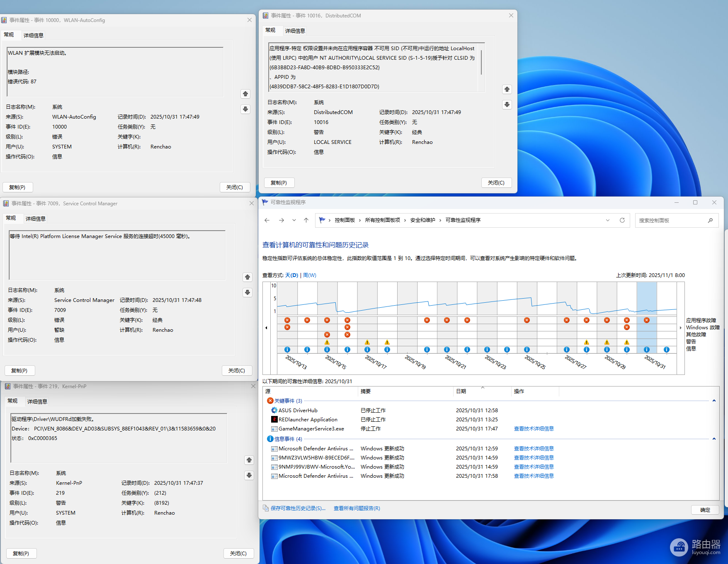728x564 pixels.
Task: Click the critical events red X group icon
Action: click(270, 401)
